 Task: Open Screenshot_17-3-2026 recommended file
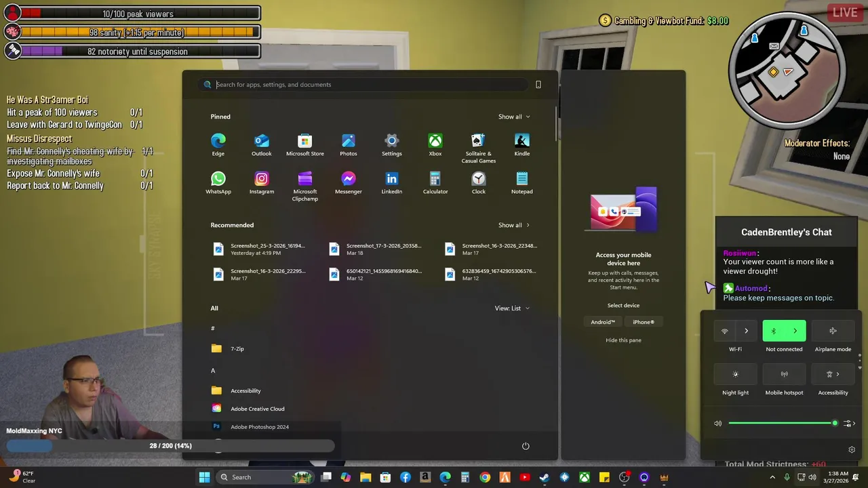(x=376, y=249)
